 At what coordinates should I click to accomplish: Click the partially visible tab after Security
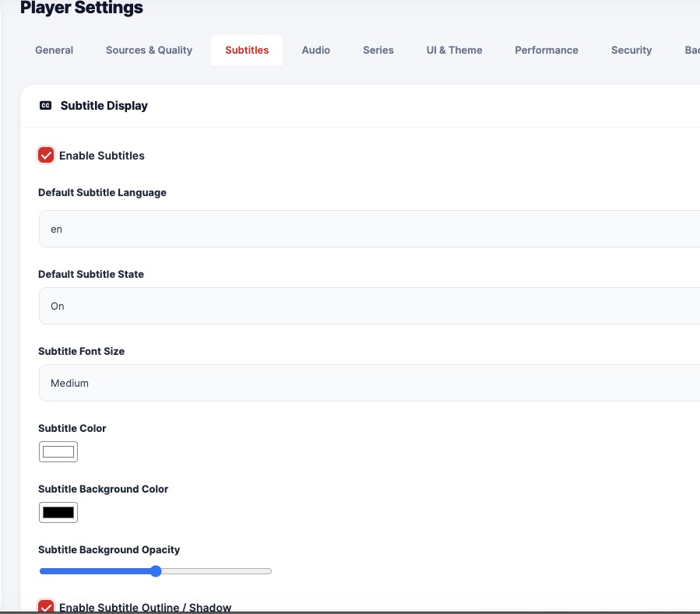point(691,50)
